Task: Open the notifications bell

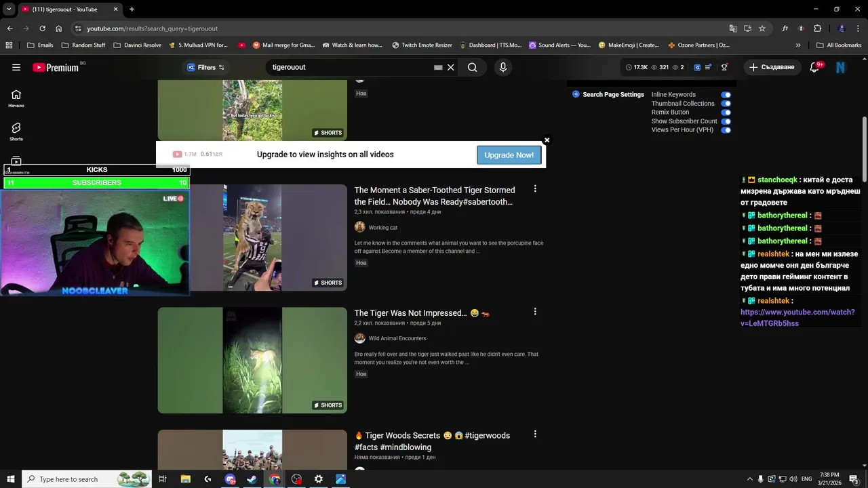Action: [816, 67]
